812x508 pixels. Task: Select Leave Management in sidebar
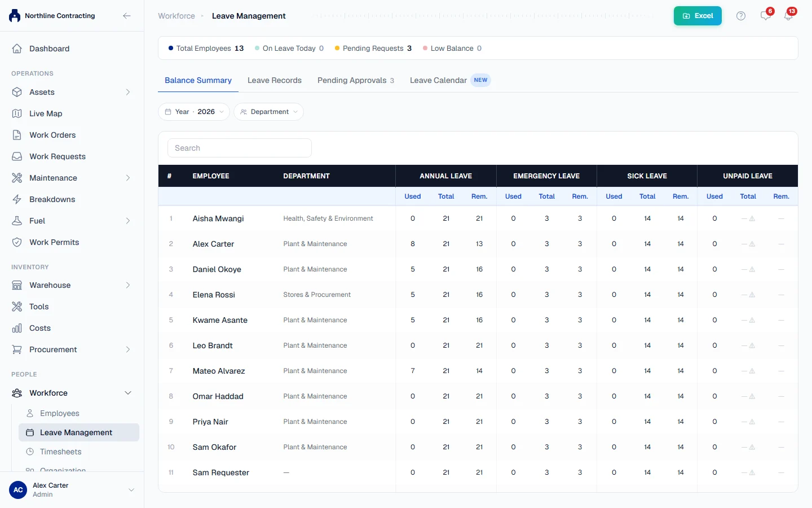(x=79, y=432)
